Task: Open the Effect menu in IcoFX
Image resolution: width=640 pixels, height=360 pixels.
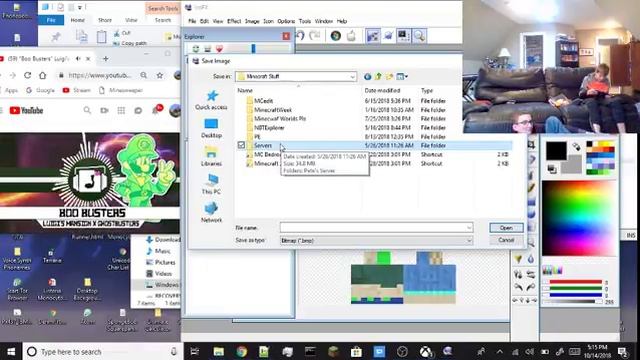Action: tap(234, 21)
